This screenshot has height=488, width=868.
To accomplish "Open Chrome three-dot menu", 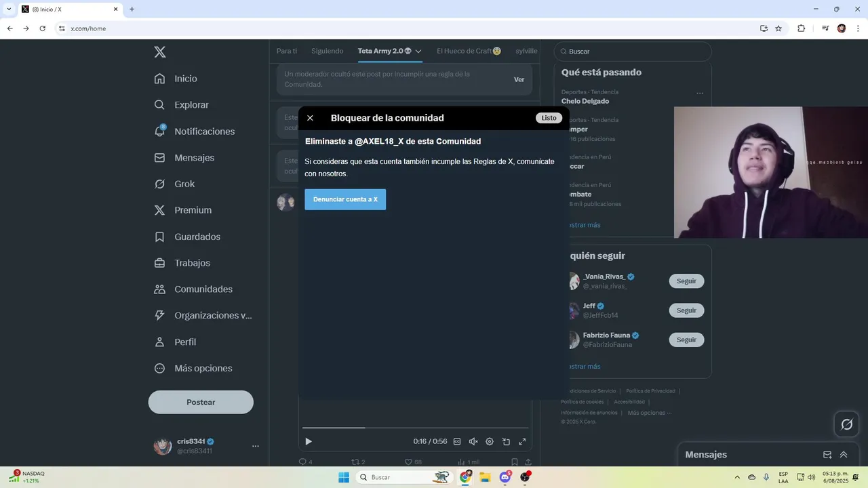I will pyautogui.click(x=857, y=28).
